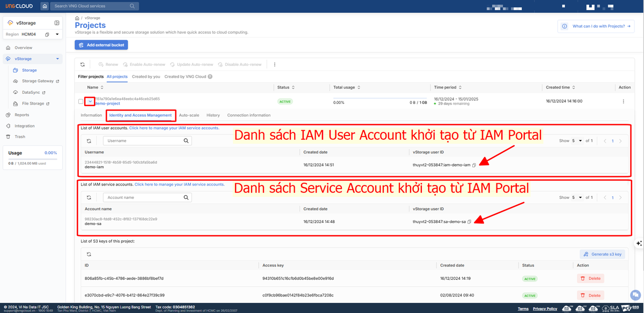Collapse the demo-project row details

[x=90, y=101]
